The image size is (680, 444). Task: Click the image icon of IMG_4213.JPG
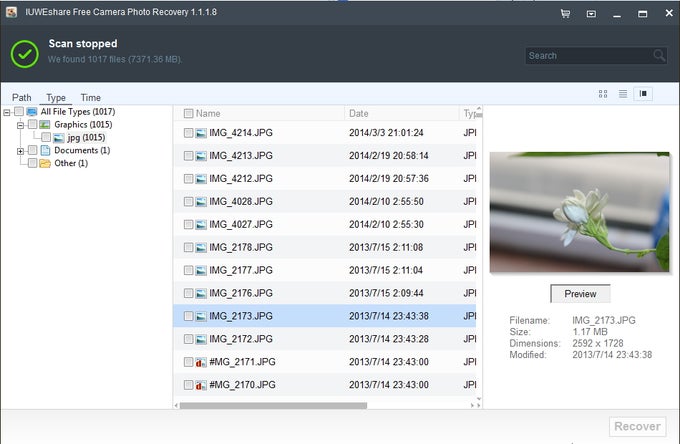201,156
